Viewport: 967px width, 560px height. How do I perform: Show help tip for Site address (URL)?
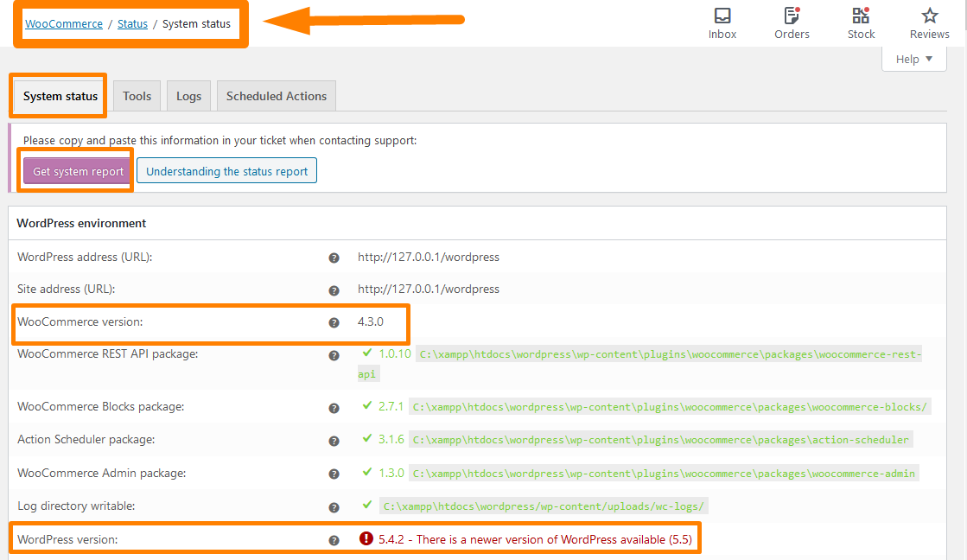coord(334,290)
